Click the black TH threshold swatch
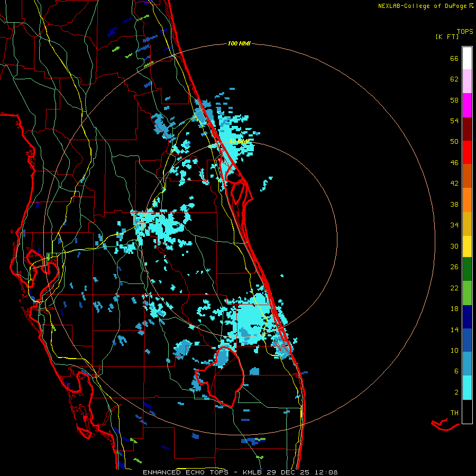 (467, 411)
